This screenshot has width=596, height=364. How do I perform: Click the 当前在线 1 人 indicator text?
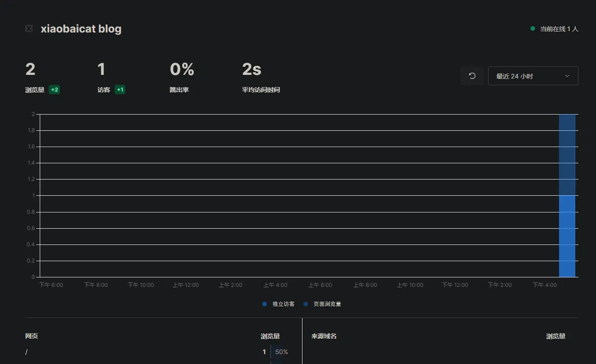[x=559, y=29]
